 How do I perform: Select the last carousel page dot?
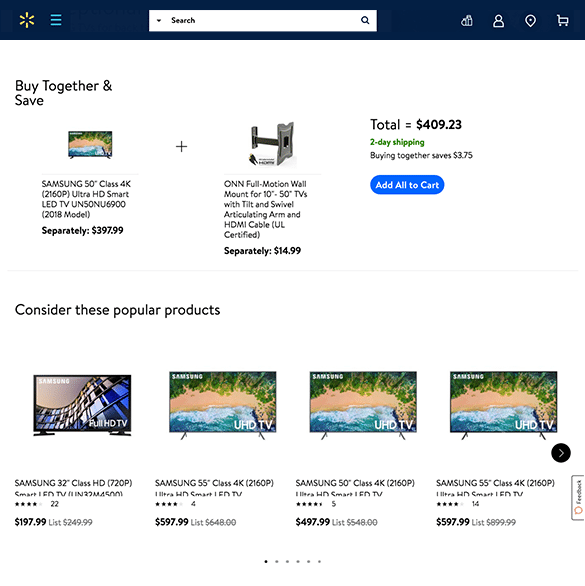(x=319, y=561)
